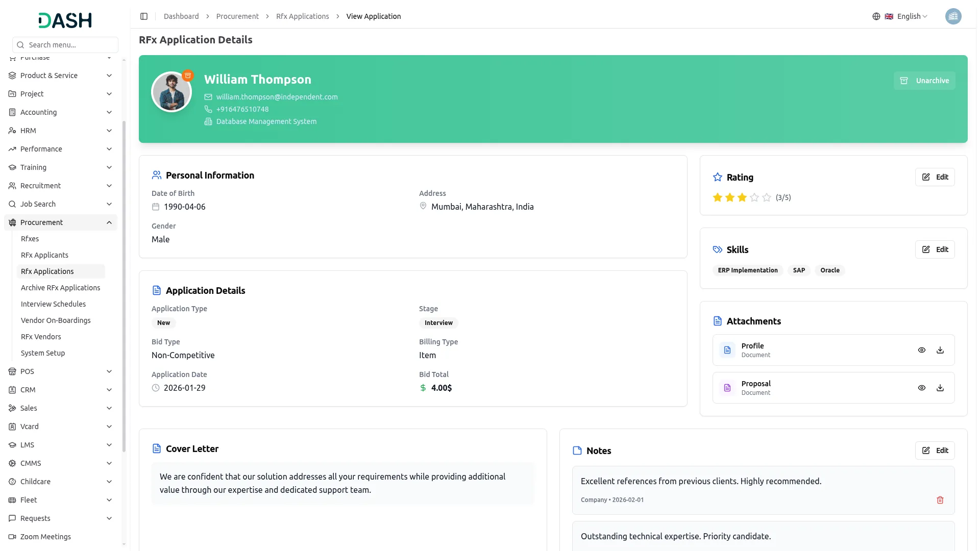Screen dimensions: 980x551
Task: Click the orange archive badge on photo
Action: [x=188, y=76]
